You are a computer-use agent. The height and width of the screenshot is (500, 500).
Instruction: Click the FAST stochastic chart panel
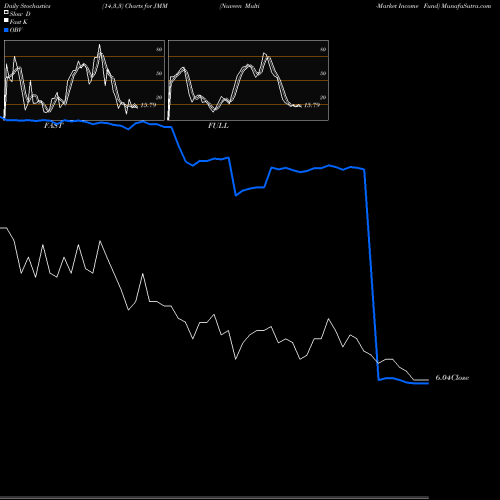pyautogui.click(x=84, y=80)
